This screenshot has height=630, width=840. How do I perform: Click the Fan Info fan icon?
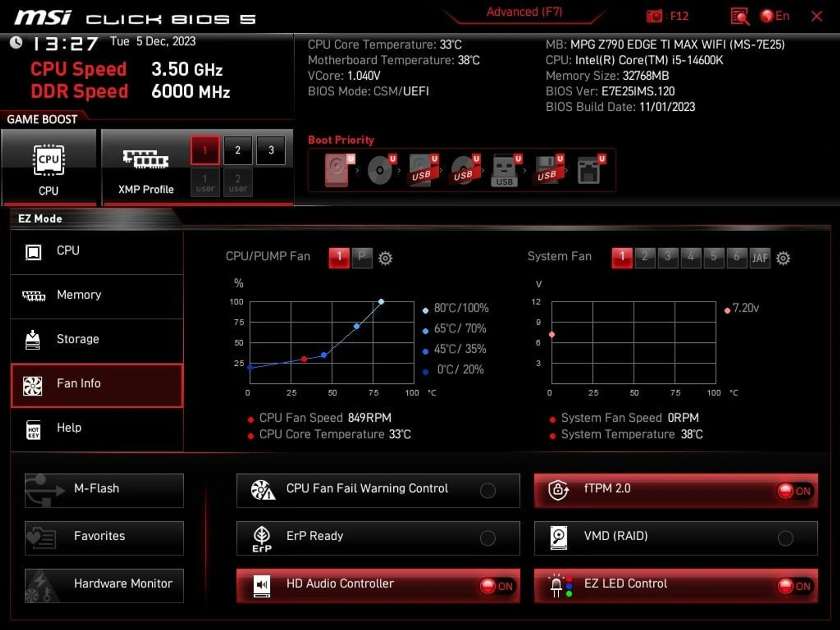pos(33,386)
